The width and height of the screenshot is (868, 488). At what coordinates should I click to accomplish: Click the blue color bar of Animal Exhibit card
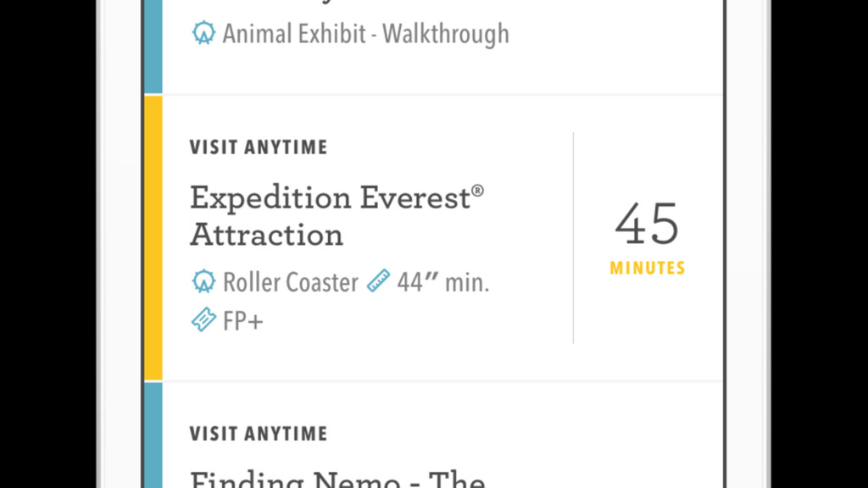[153, 47]
